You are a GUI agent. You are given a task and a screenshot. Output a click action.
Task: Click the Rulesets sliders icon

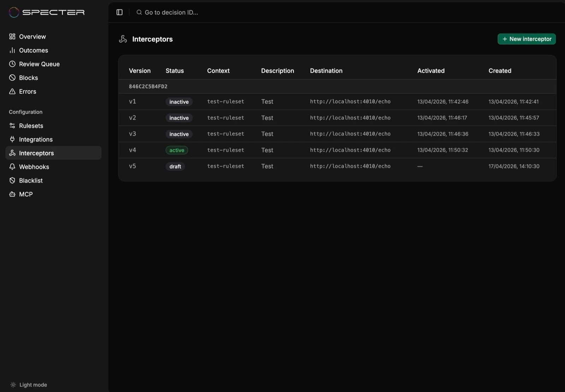12,126
